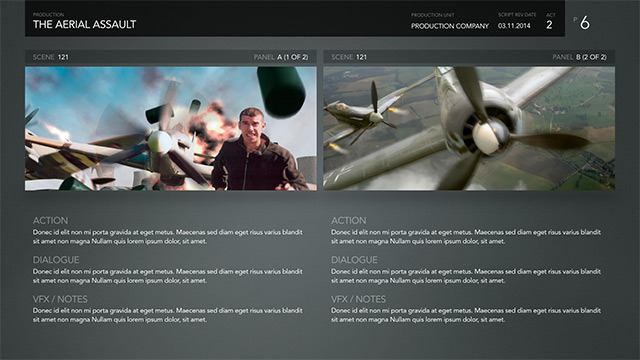Click the dialogue text under Panel B
Viewport: 640px width, 360px height.
coord(466,276)
